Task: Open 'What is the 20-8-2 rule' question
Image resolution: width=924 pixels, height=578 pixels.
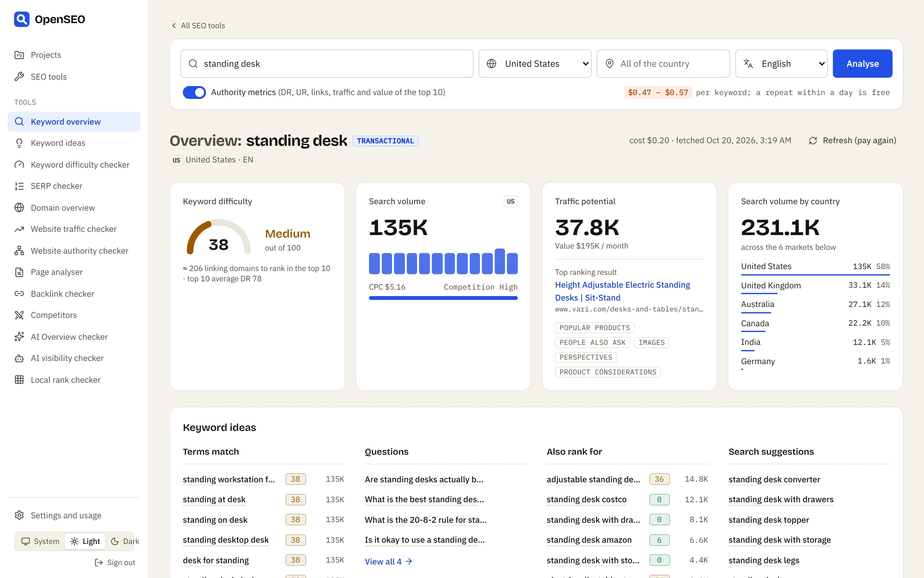Action: coord(425,520)
